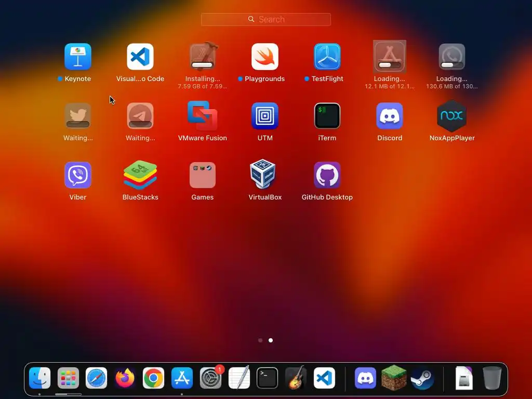The image size is (532, 399).
Task: Open Steam from the Dock
Action: pyautogui.click(x=422, y=378)
